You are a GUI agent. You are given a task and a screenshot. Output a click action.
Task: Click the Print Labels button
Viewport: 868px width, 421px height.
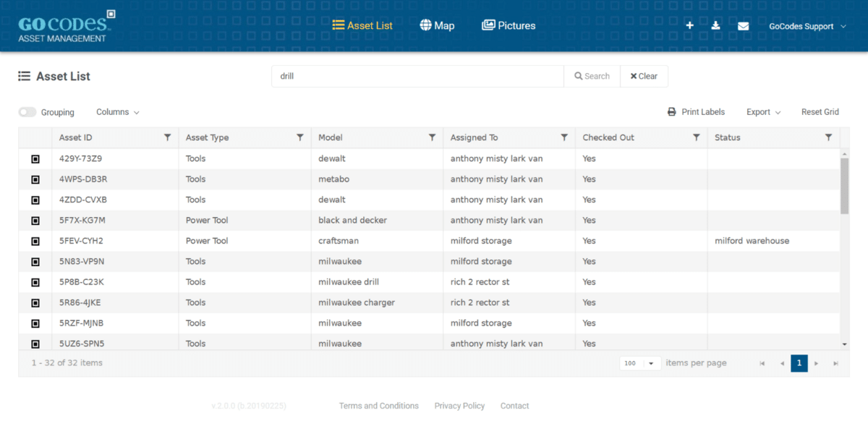[696, 112]
